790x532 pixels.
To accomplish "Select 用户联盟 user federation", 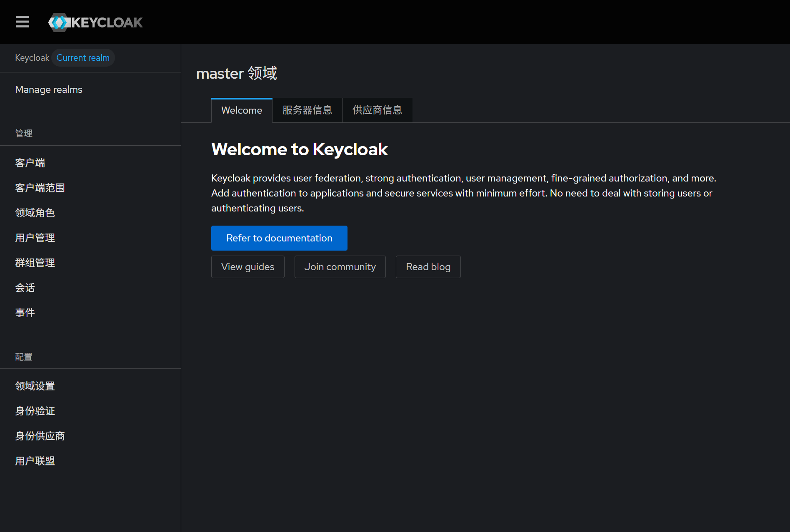I will (x=35, y=461).
